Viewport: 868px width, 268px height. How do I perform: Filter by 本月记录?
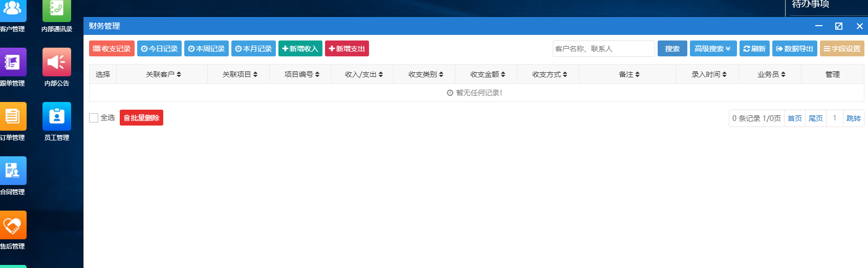(253, 49)
